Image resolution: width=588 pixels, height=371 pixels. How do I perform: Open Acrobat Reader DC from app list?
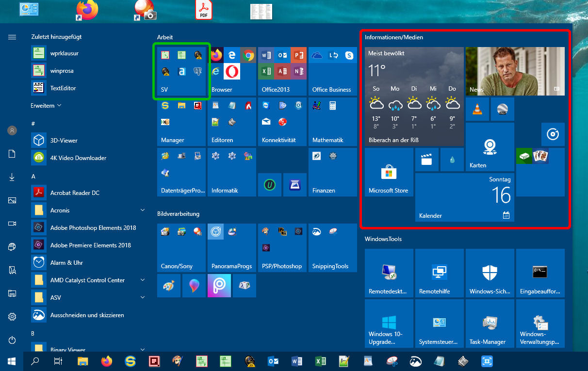click(x=75, y=193)
